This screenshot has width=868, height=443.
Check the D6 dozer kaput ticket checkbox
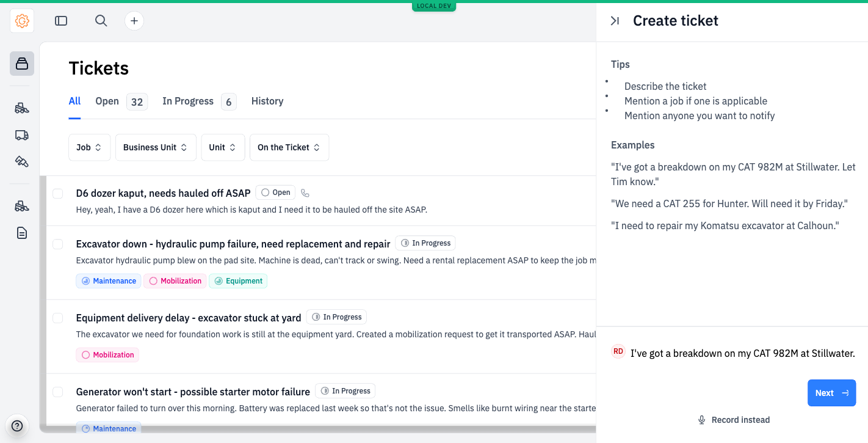(57, 194)
